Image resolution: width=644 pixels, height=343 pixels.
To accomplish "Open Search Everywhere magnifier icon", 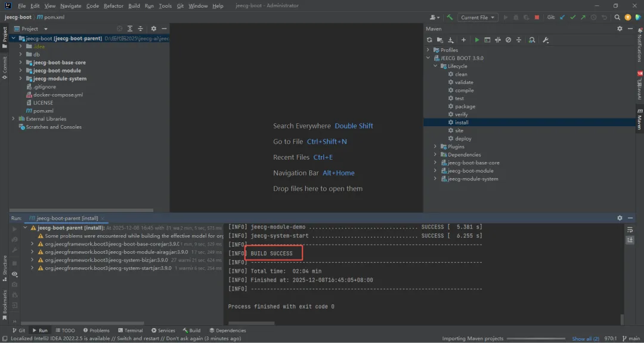I will [618, 17].
